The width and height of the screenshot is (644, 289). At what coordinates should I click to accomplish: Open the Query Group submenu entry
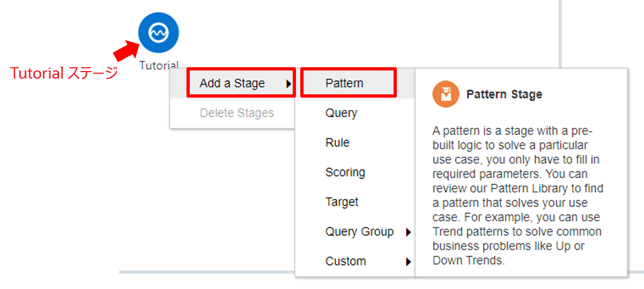click(359, 232)
